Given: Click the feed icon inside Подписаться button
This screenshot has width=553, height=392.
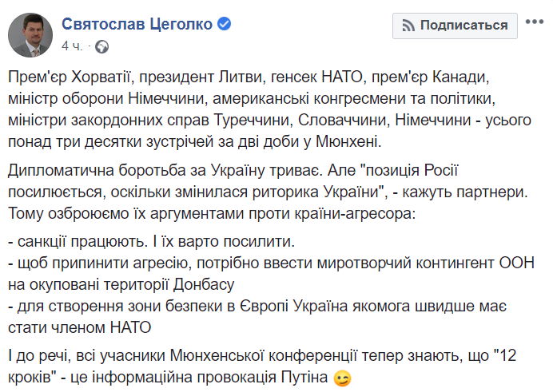Looking at the screenshot, I should [x=408, y=26].
